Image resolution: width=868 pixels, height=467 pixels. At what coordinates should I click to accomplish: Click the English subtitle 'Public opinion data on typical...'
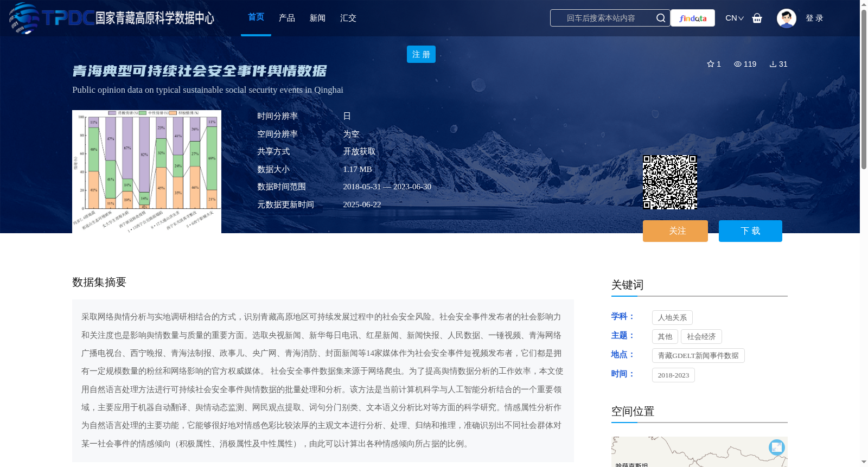click(208, 90)
